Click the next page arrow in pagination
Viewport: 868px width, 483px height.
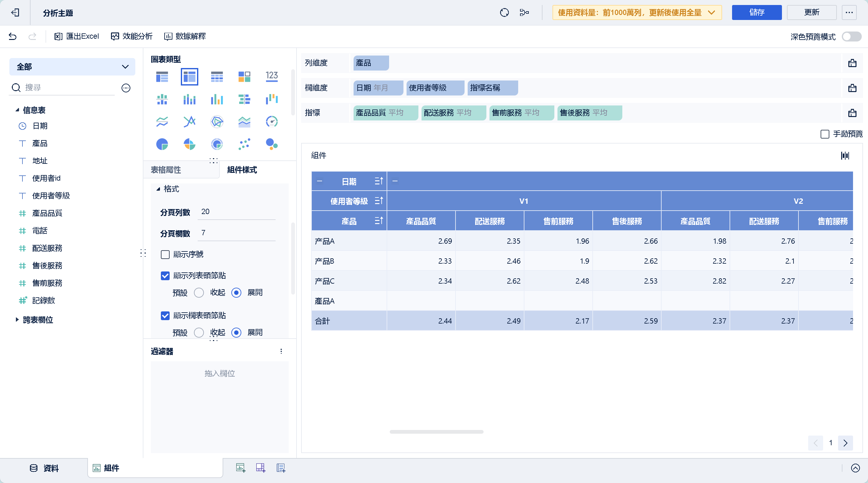click(x=846, y=443)
